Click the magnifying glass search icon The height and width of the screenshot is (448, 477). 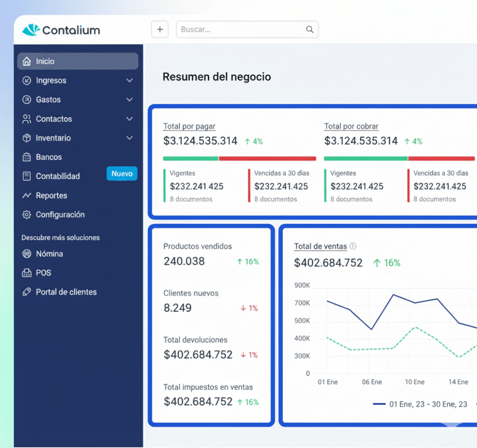tap(310, 29)
